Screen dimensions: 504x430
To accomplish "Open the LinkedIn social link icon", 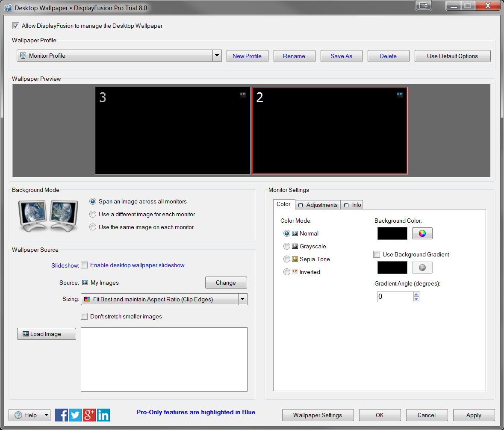I will (x=103, y=415).
